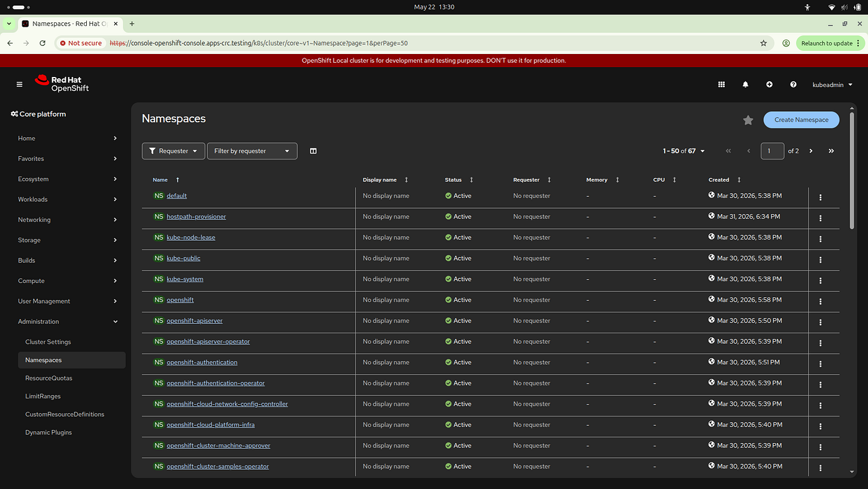Expand the Builds navigation section
Screen dimensions: 868x489
(x=67, y=261)
